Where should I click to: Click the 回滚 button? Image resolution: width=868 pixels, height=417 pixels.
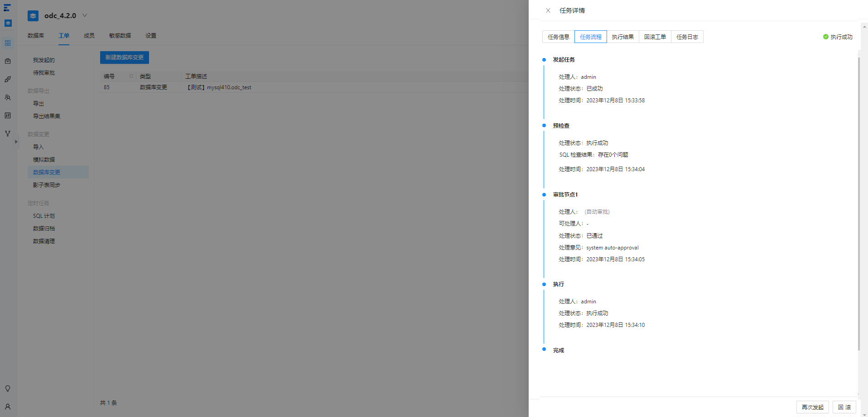[844, 407]
